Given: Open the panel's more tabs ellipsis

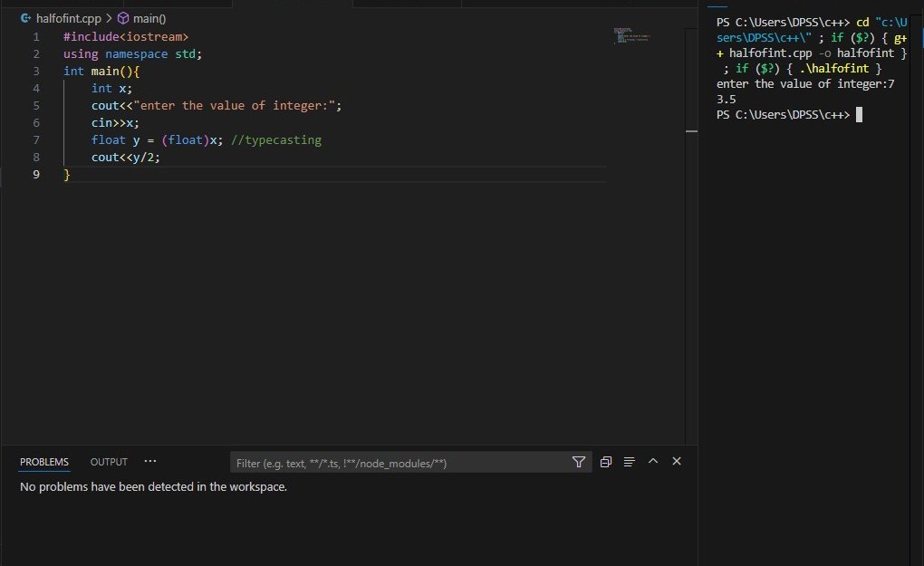Looking at the screenshot, I should (x=150, y=461).
